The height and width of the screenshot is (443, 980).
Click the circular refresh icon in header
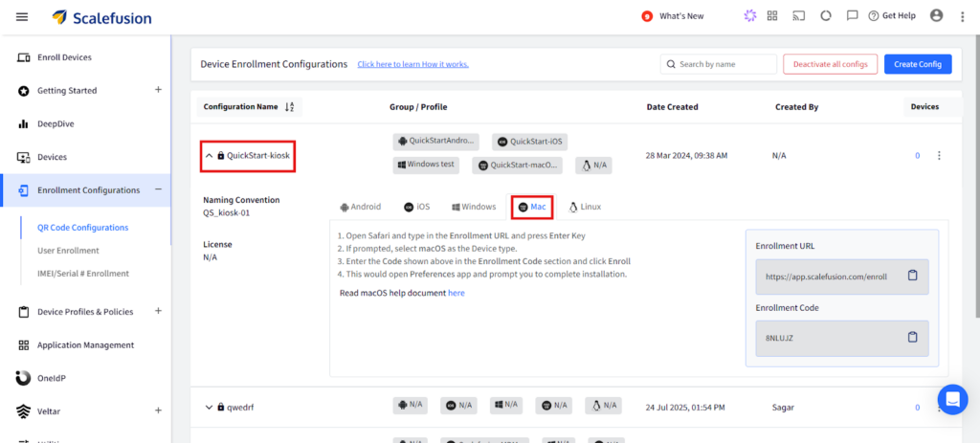click(x=826, y=16)
